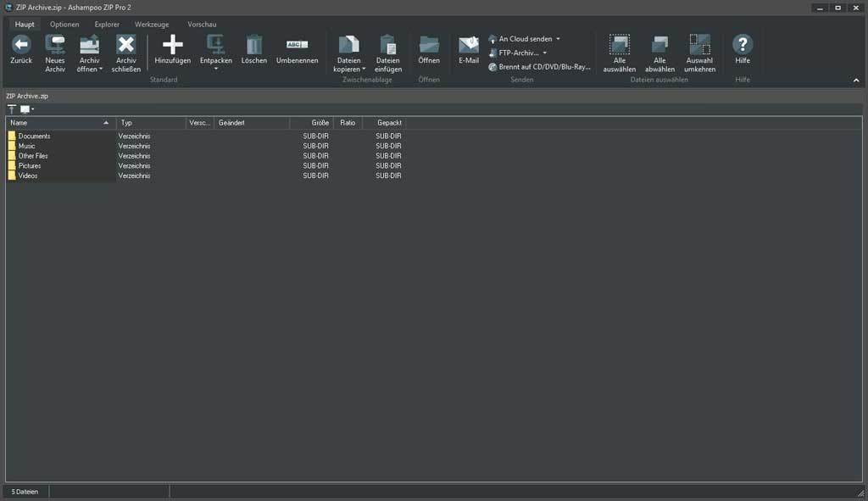Open Hilfe question mark icon

point(743,44)
